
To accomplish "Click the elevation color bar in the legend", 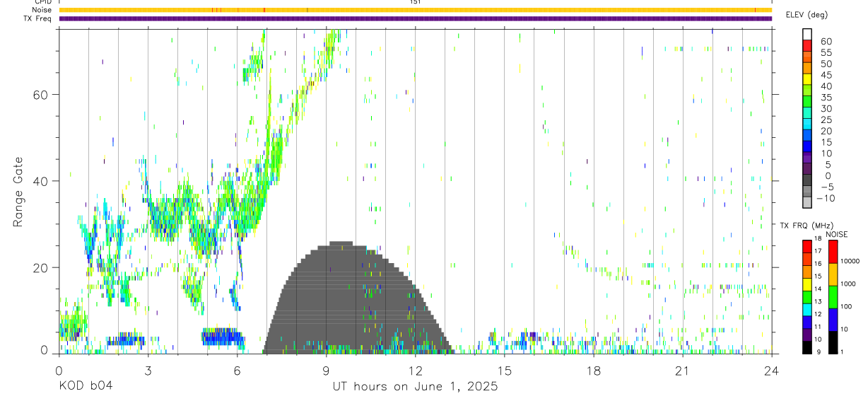I will pos(807,118).
